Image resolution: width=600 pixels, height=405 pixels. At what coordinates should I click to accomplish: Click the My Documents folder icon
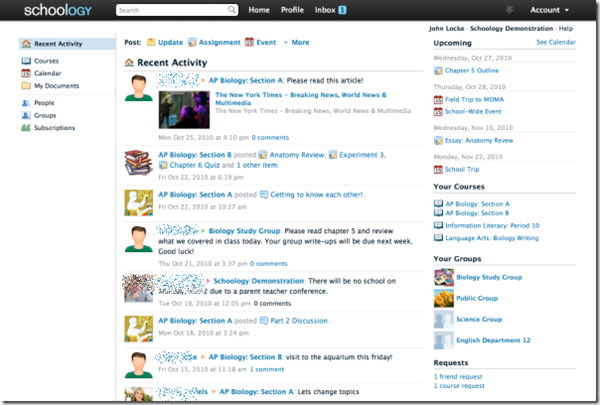[x=27, y=86]
